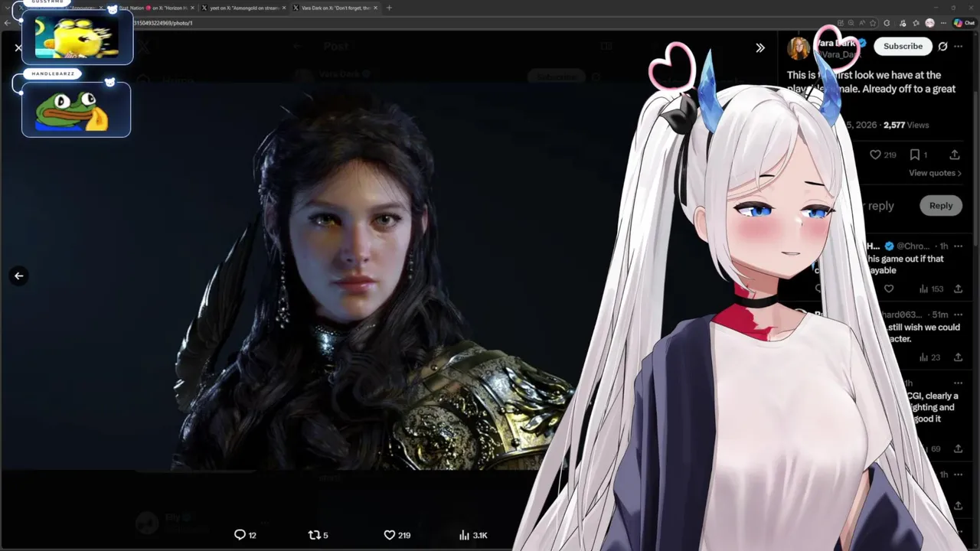Open a new browser tab
980x551 pixels.
(389, 8)
